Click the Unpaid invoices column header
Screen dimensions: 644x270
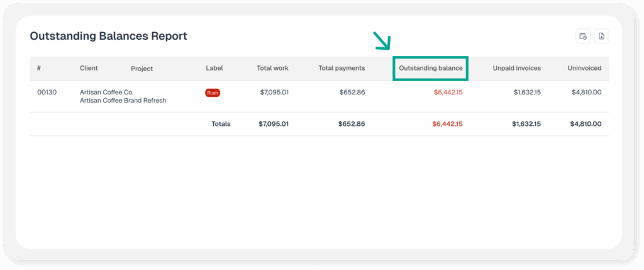click(516, 68)
